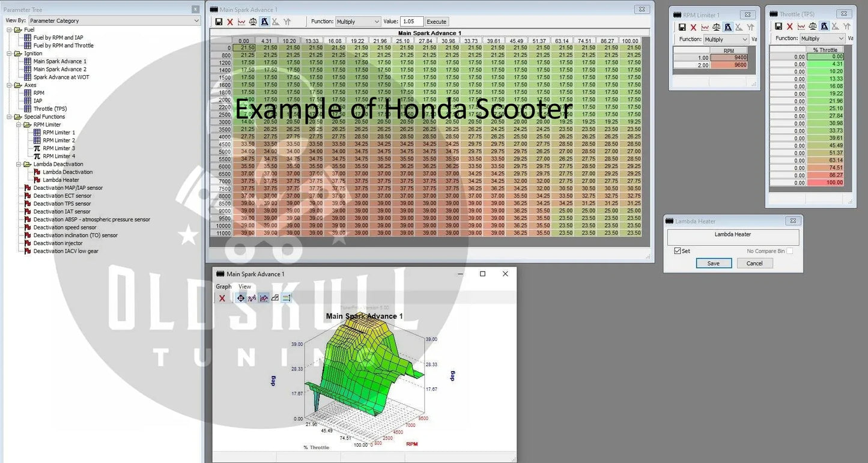868x463 pixels.
Task: Select RPM Limiter 4 in tree
Action: [59, 156]
